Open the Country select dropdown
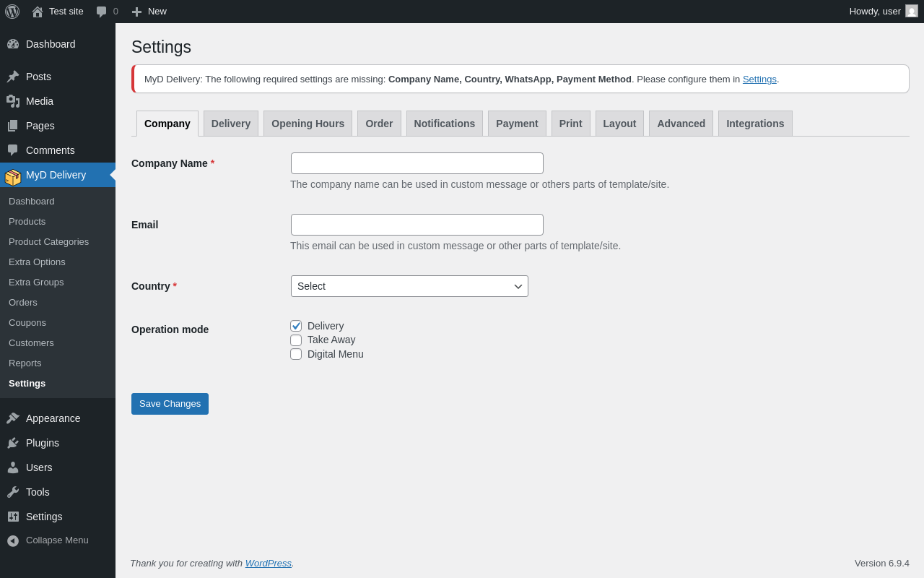 409,286
